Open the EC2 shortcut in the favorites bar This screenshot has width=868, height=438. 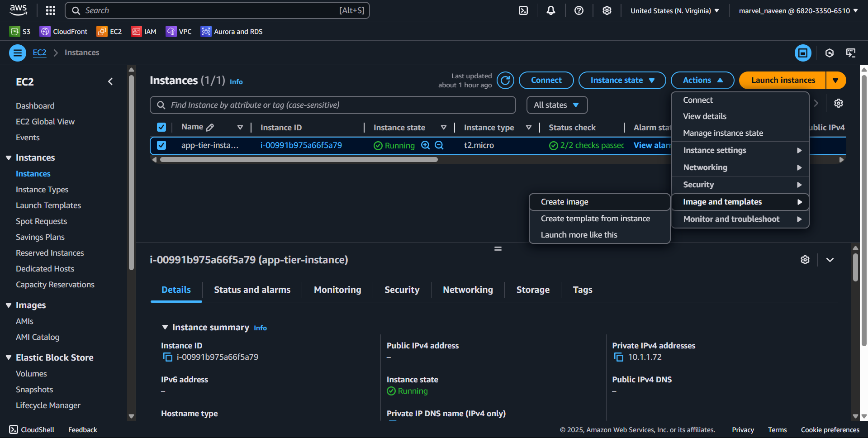(x=109, y=31)
